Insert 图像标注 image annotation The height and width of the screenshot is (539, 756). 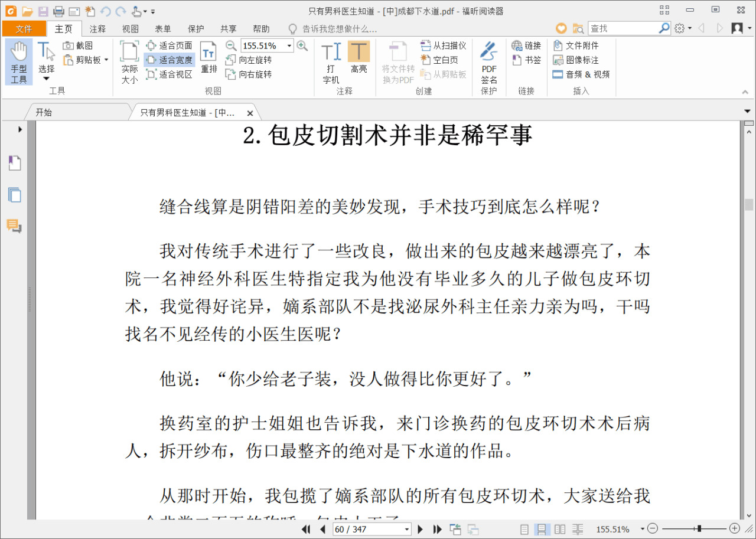click(576, 60)
